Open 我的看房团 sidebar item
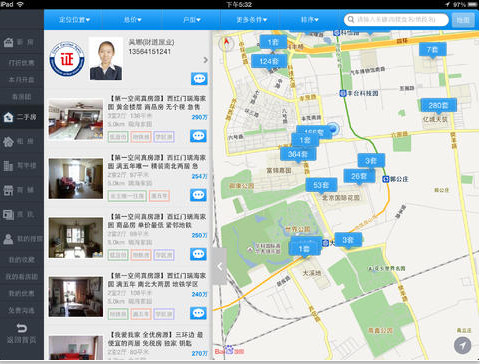The image size is (480, 364). (x=22, y=277)
